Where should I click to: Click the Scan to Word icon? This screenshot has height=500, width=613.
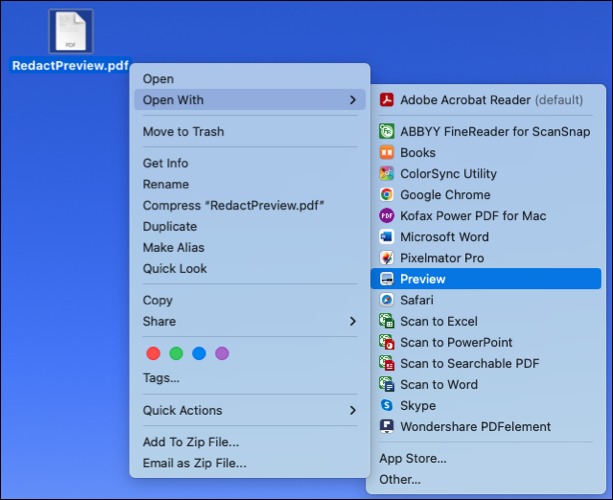point(387,385)
